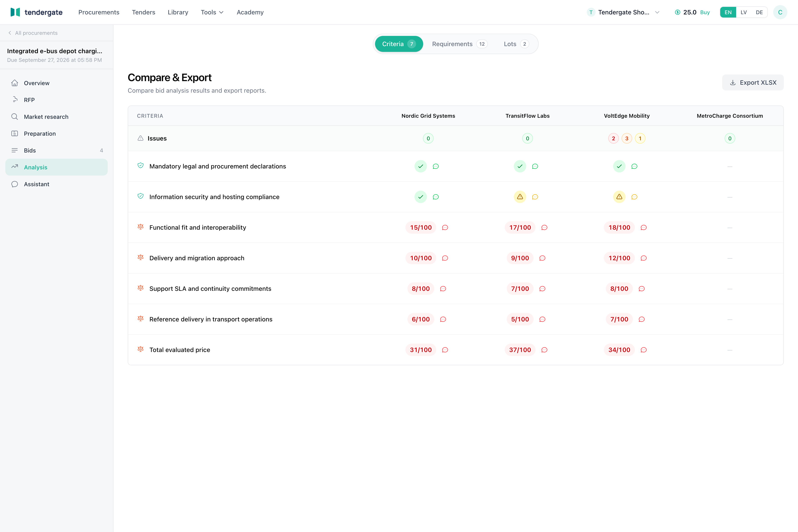Open comment beside TransitFlow 5/100 score
This screenshot has height=532, width=798.
click(542, 319)
